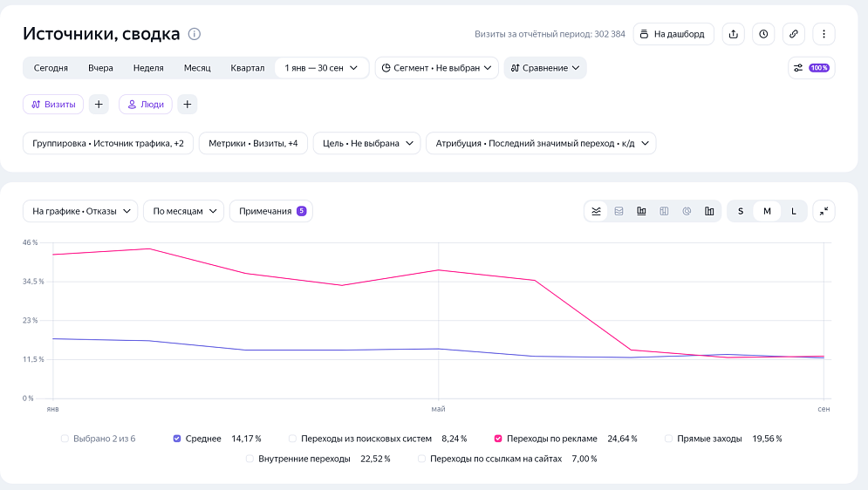The image size is (868, 490).
Task: Open the Атрибуция attribution model dropdown
Action: [541, 143]
